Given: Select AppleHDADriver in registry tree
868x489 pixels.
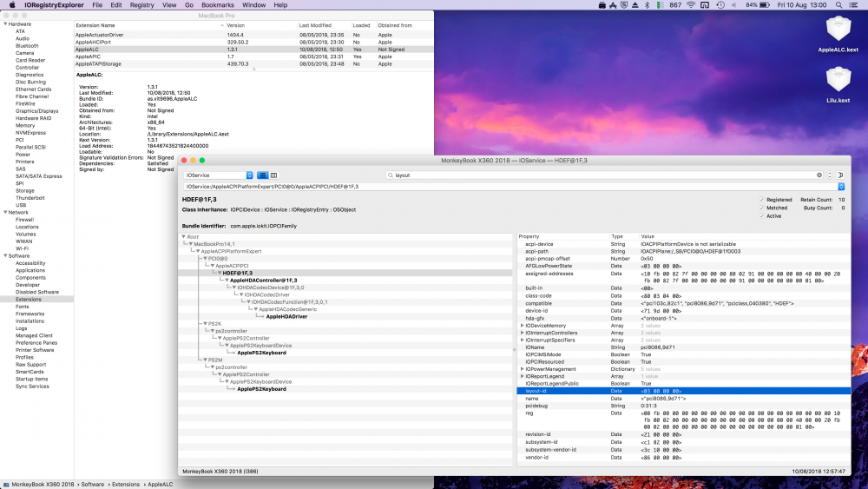Looking at the screenshot, I should tap(286, 317).
